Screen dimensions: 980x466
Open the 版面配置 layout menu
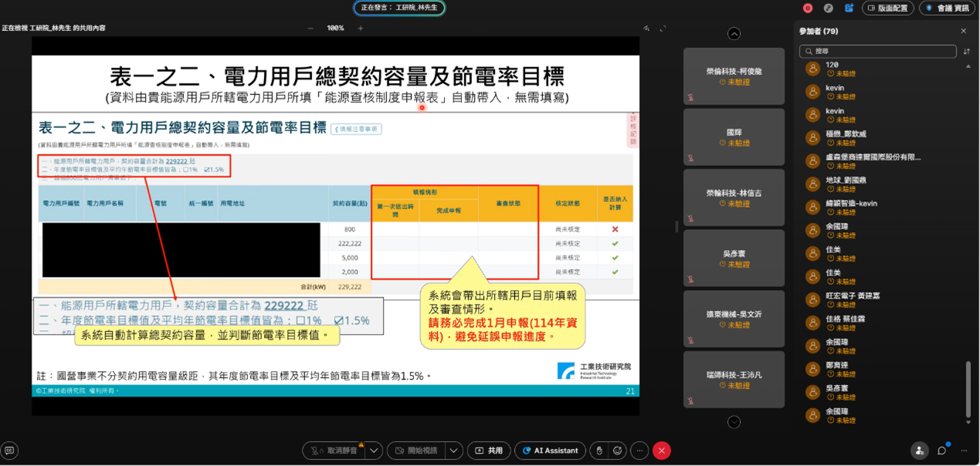[888, 8]
